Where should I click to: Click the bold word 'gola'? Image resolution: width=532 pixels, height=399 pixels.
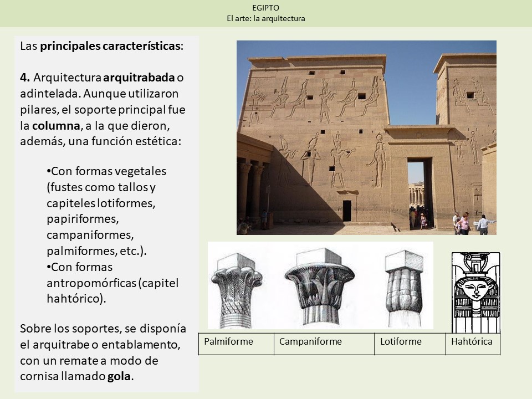click(119, 376)
